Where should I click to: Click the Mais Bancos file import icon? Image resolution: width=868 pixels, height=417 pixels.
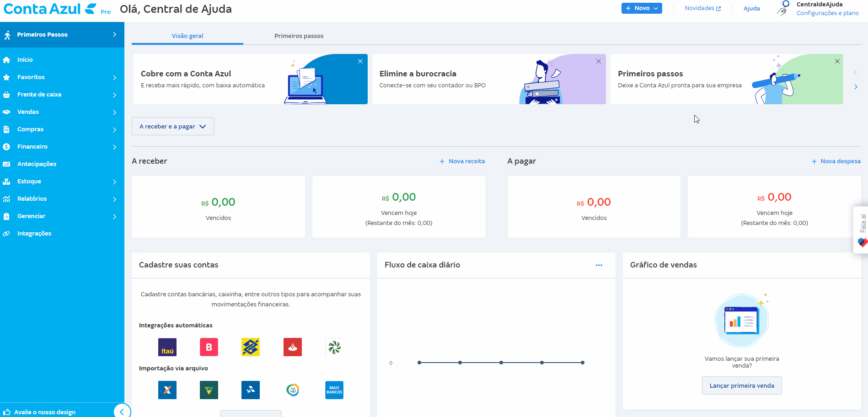point(334,390)
